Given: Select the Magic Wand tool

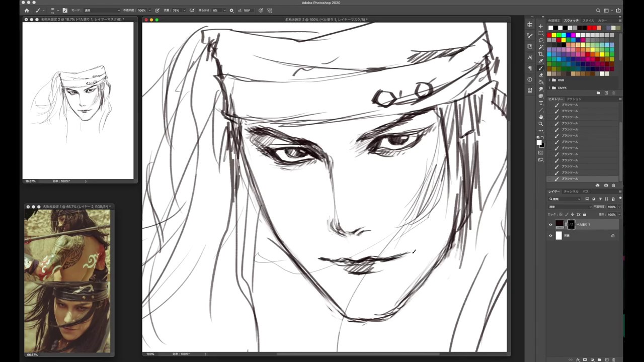Looking at the screenshot, I should tap(541, 47).
